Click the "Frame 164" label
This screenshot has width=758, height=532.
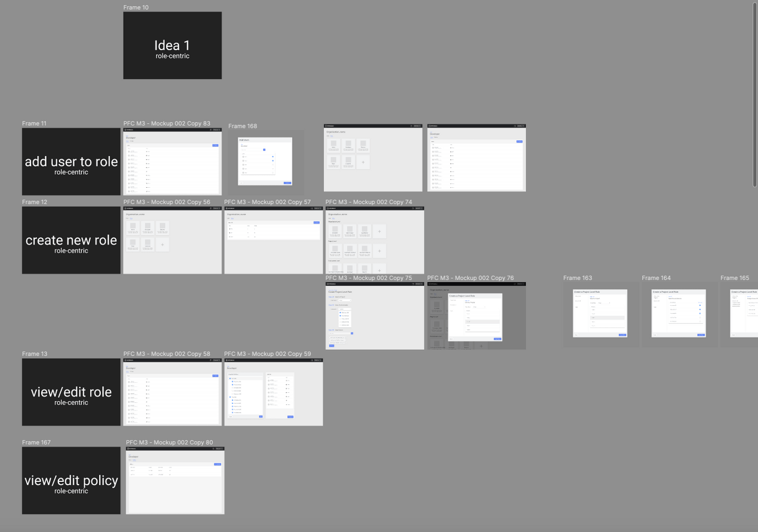(656, 277)
